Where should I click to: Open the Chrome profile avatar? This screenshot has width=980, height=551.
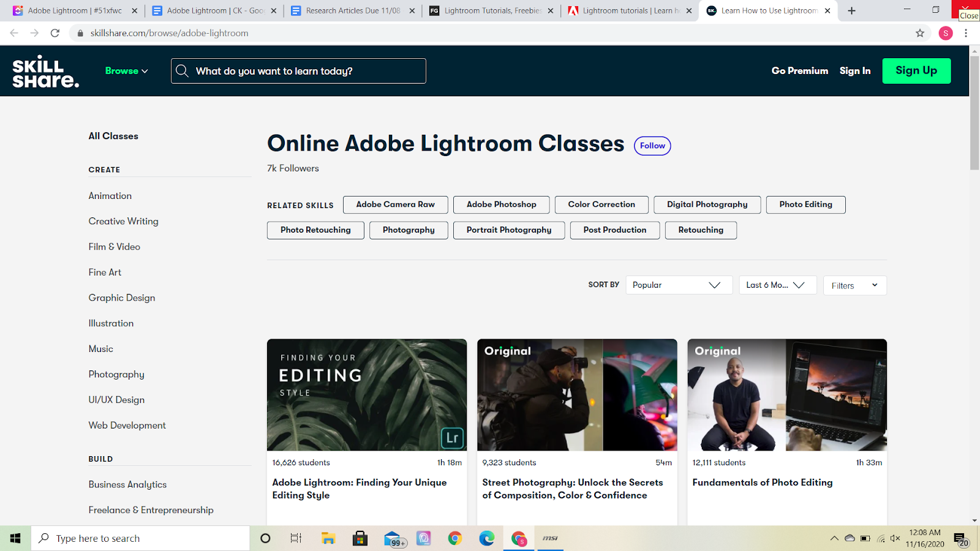coord(946,33)
